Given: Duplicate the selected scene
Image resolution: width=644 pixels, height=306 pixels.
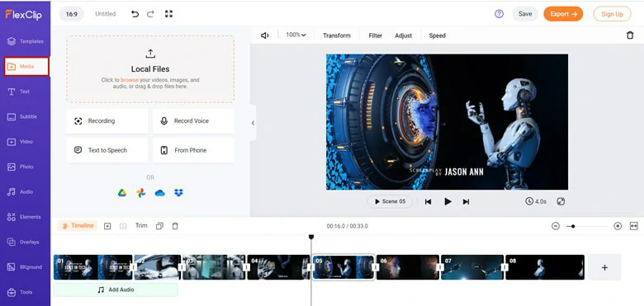Looking at the screenshot, I should coord(160,226).
